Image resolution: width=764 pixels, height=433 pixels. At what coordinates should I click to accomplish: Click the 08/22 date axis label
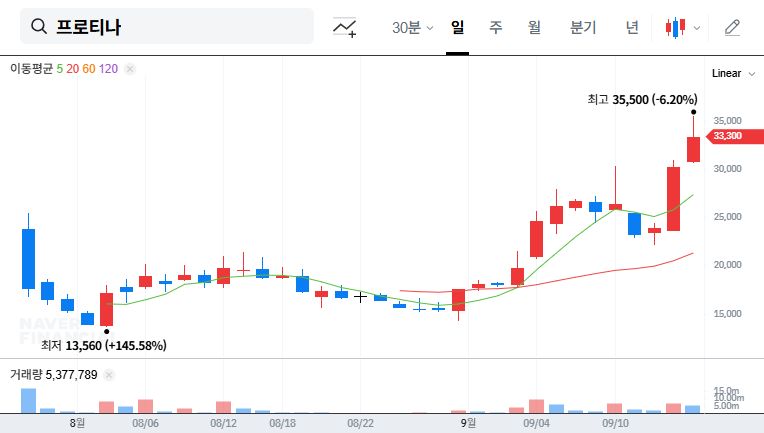[x=361, y=423]
